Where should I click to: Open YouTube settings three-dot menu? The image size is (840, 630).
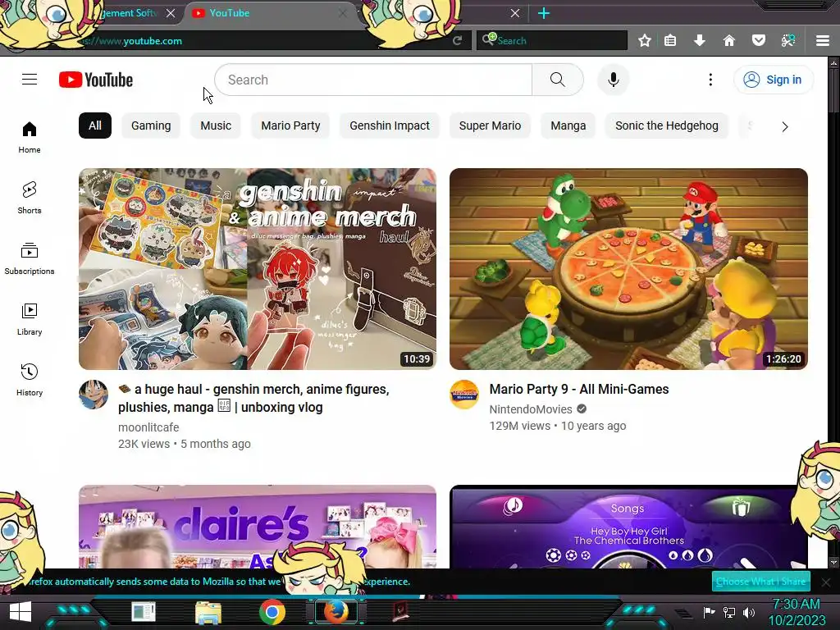point(710,80)
